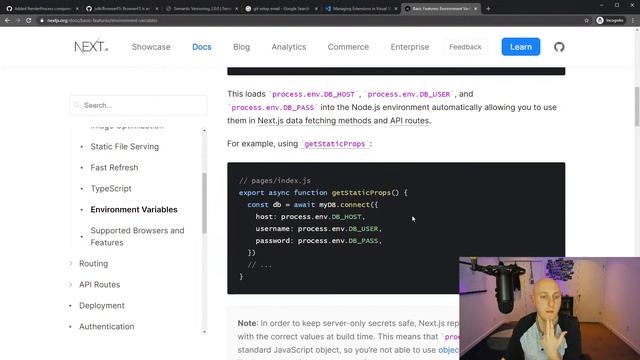The height and width of the screenshot is (360, 640).
Task: Click the main page vertical scrollbar thumb
Action: 637,107
